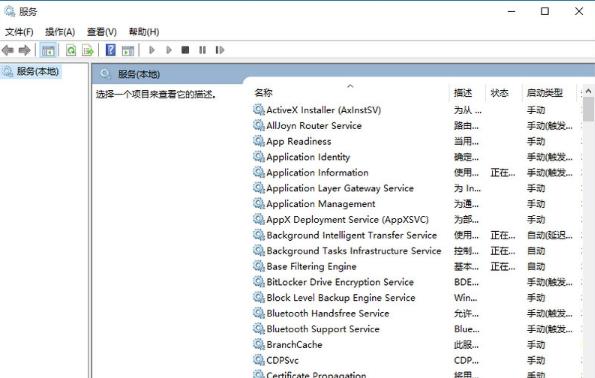Click the Back arrow in the toolbar

tap(8, 50)
